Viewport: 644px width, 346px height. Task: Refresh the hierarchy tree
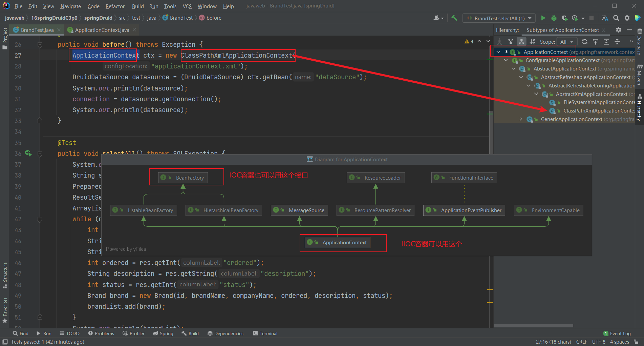click(x=585, y=42)
